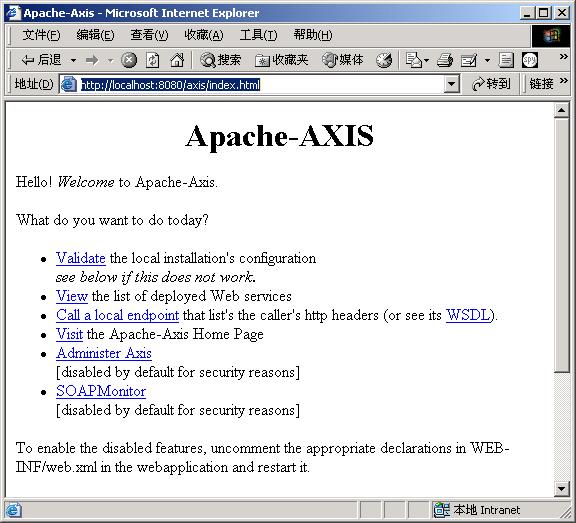
Task: Click the Edit page toolbar icon
Action: [469, 60]
